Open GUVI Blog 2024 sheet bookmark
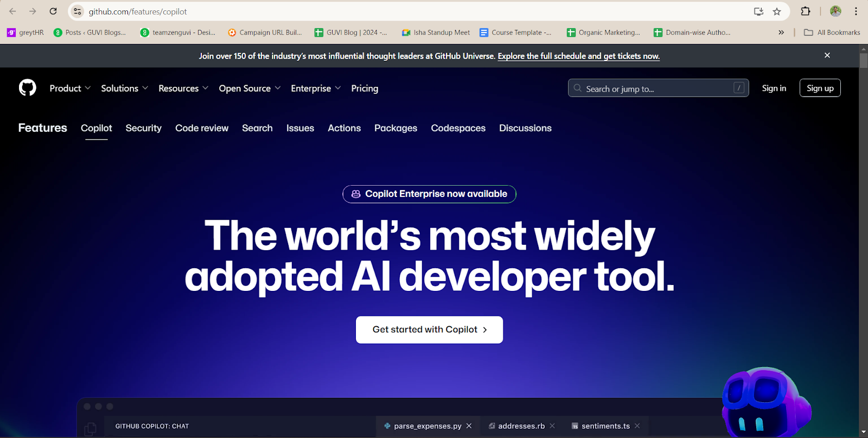Screen dimensions: 868x438 coord(351,33)
